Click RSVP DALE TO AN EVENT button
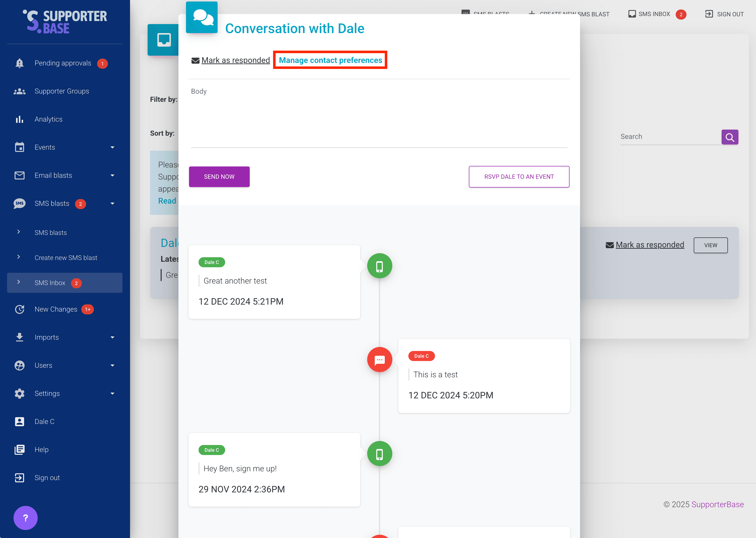The height and width of the screenshot is (538, 756). tap(519, 176)
